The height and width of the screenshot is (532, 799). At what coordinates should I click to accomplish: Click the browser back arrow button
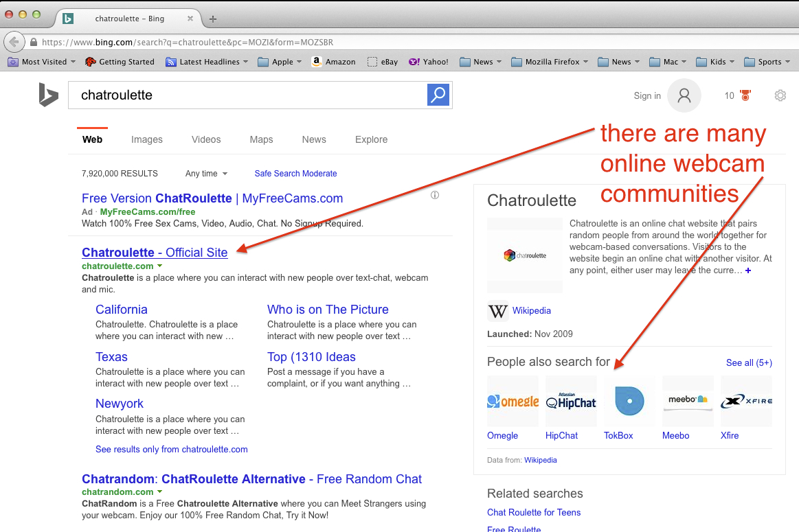(x=14, y=42)
